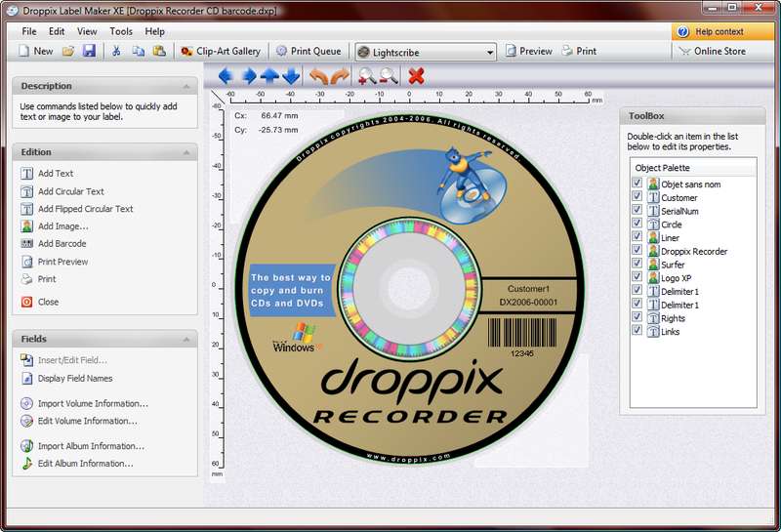Open the Help menu
Screen dimensions: 781x532
tap(155, 31)
